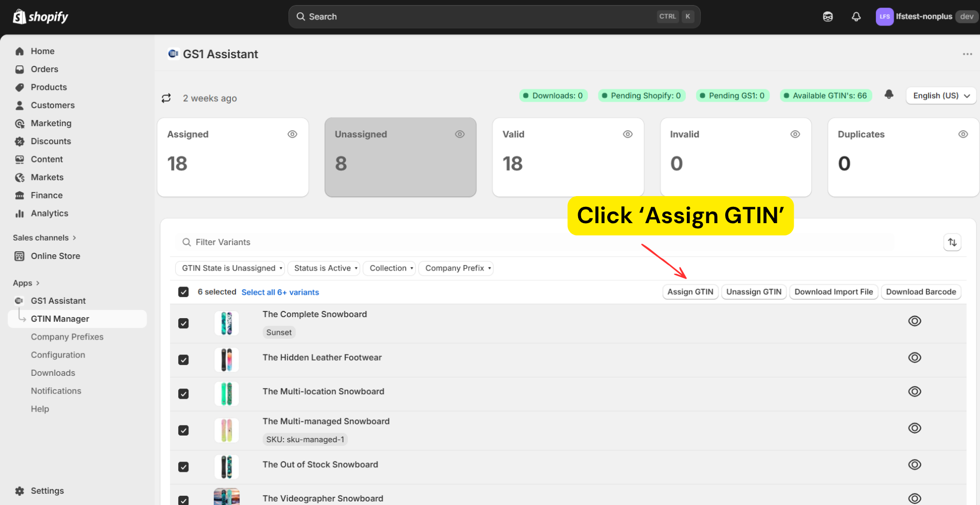Click the LFS store avatar

[885, 17]
